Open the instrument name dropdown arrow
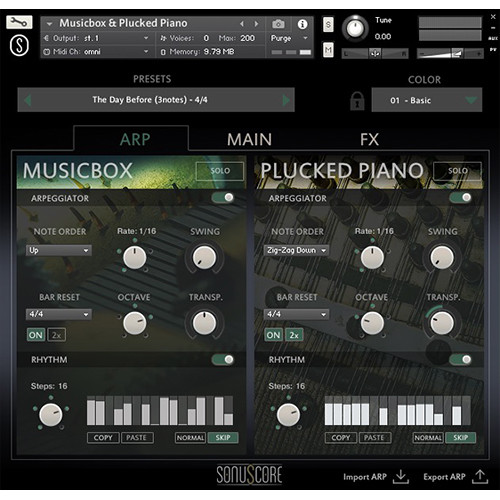This screenshot has width=500, height=500. 49,24
